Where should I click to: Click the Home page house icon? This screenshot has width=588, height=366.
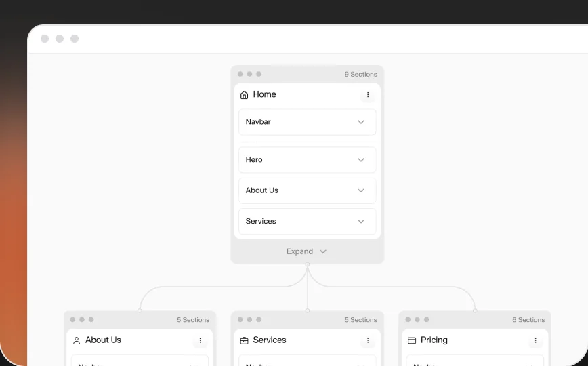click(244, 95)
